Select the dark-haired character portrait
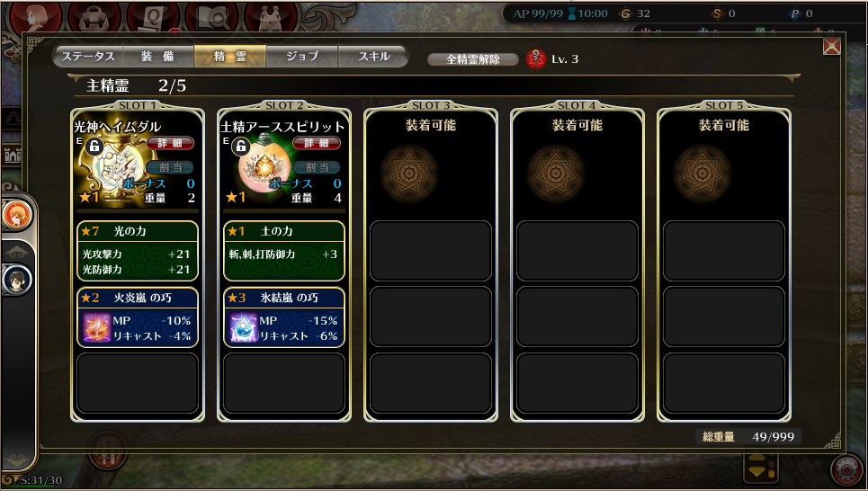The width and height of the screenshot is (868, 491). (17, 280)
